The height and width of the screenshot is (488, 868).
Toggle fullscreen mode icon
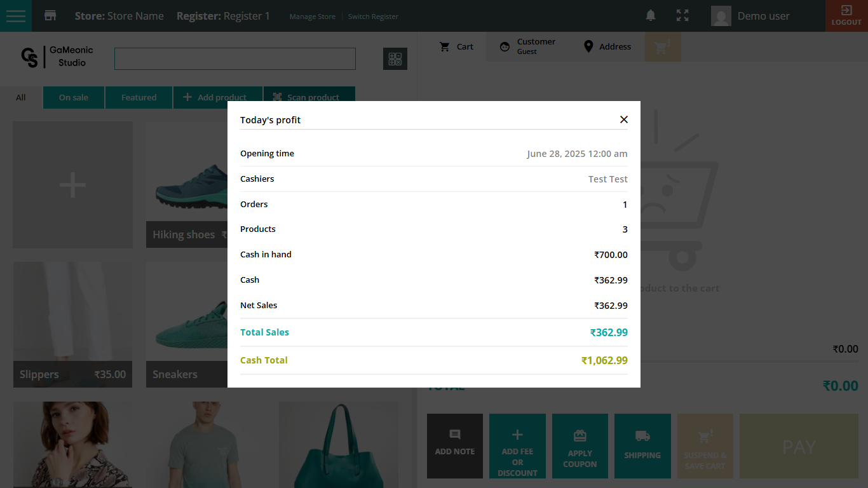[682, 16]
